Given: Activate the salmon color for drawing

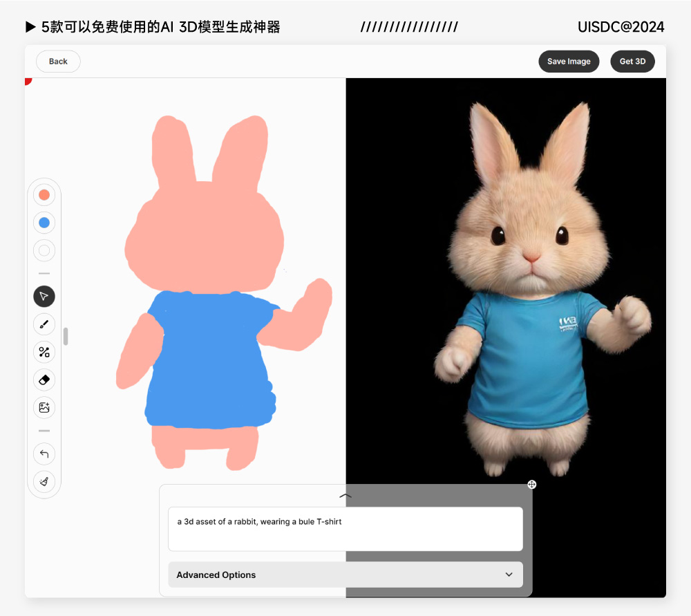Looking at the screenshot, I should click(x=44, y=195).
